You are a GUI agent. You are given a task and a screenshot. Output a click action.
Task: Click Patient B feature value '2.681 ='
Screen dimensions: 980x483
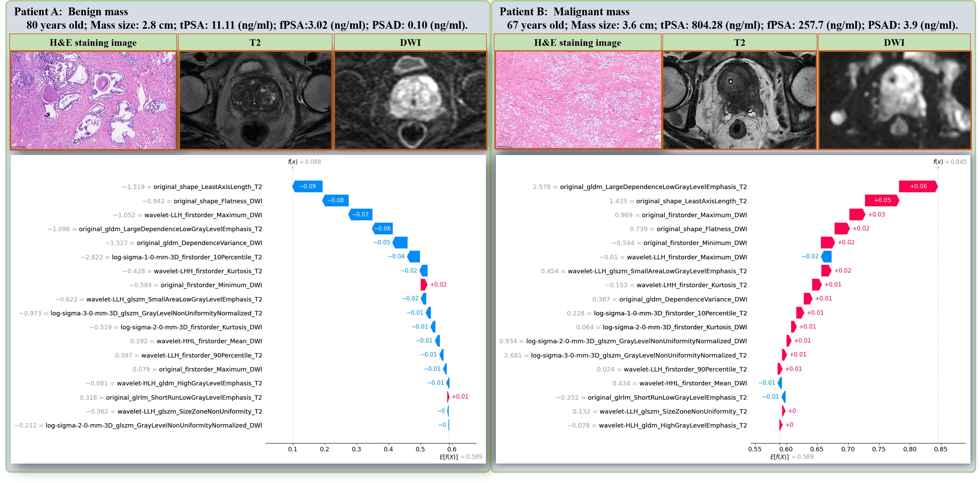517,356
